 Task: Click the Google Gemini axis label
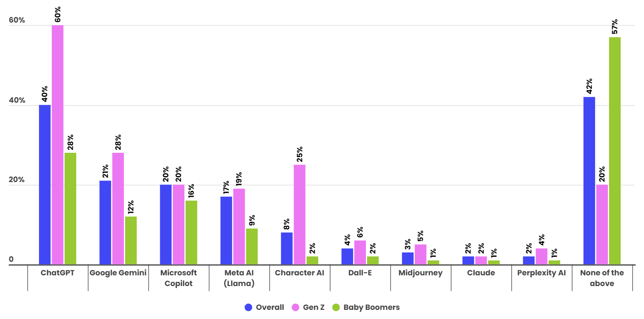coord(118,273)
